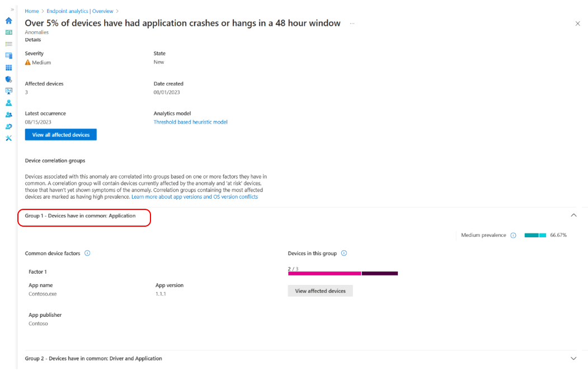Click the teal prevalence percentage bar

point(535,235)
